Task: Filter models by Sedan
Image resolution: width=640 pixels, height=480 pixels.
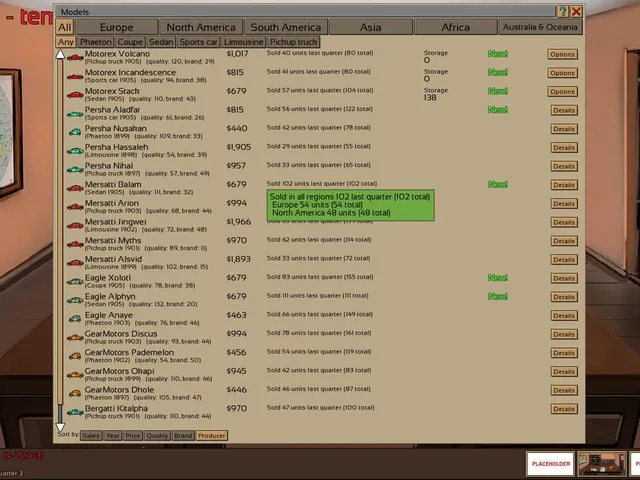Action: tap(161, 42)
